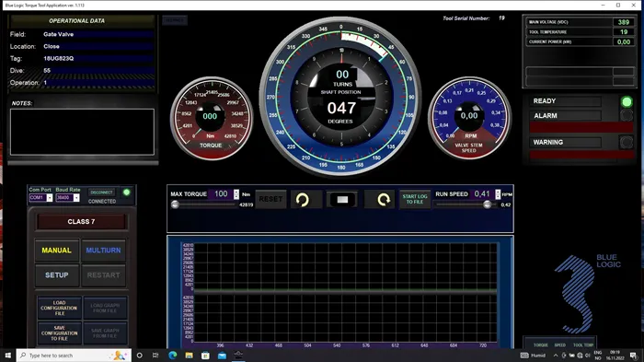Open the Windows Start menu
The height and width of the screenshot is (362, 644).
coord(7,355)
